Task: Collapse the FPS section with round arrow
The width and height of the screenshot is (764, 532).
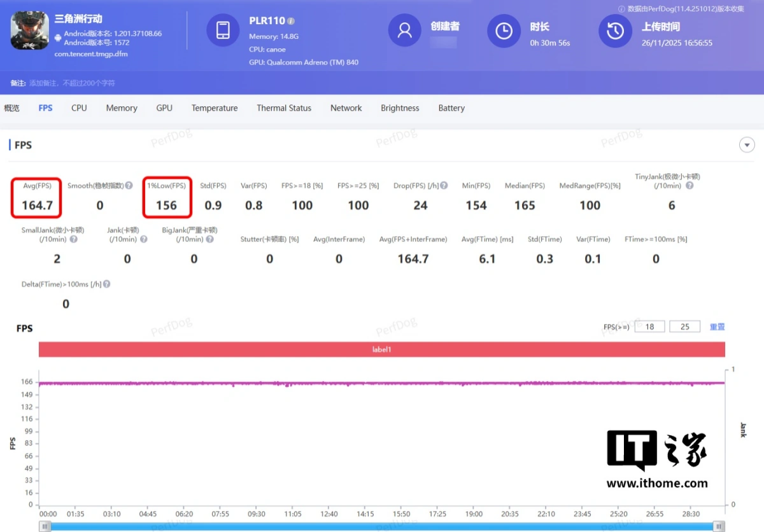Action: 746,145
